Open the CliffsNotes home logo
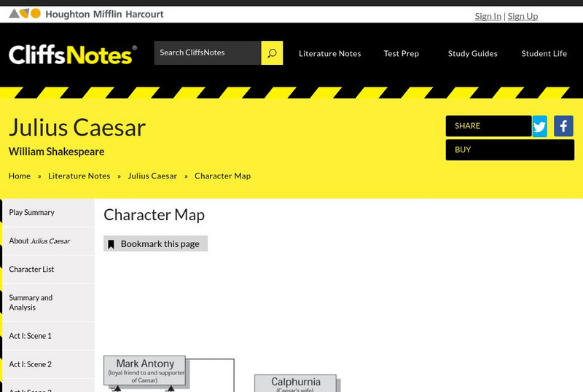This screenshot has width=583, height=392. pyautogui.click(x=72, y=55)
